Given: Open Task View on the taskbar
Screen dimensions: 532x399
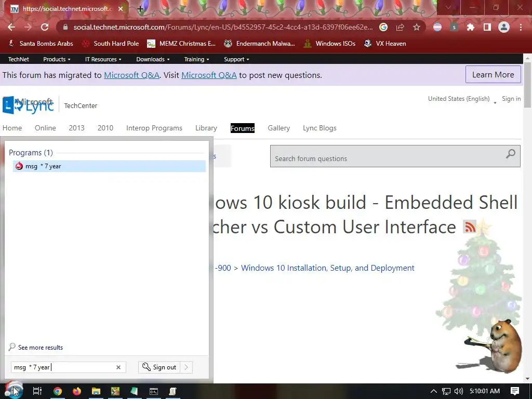Looking at the screenshot, I should [x=37, y=391].
